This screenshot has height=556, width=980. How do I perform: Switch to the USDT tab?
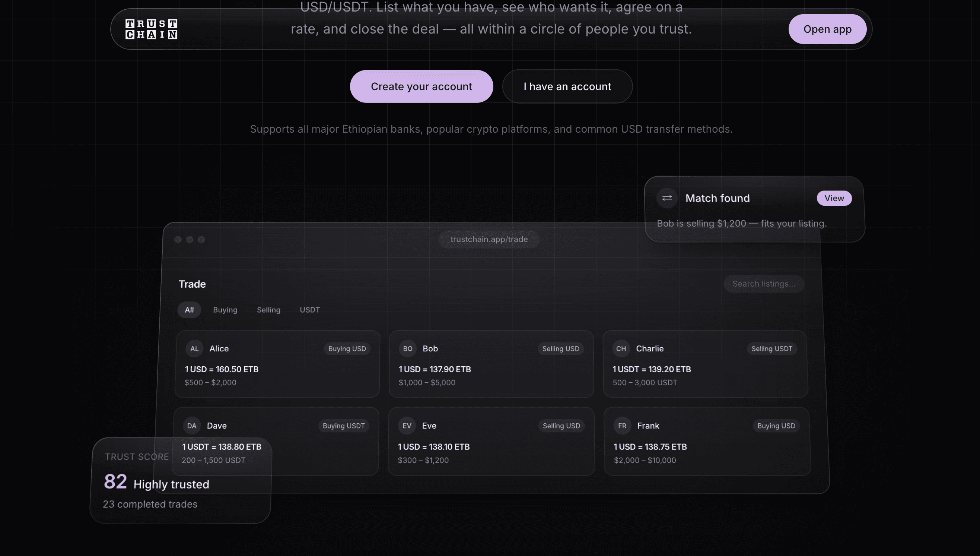tap(310, 310)
